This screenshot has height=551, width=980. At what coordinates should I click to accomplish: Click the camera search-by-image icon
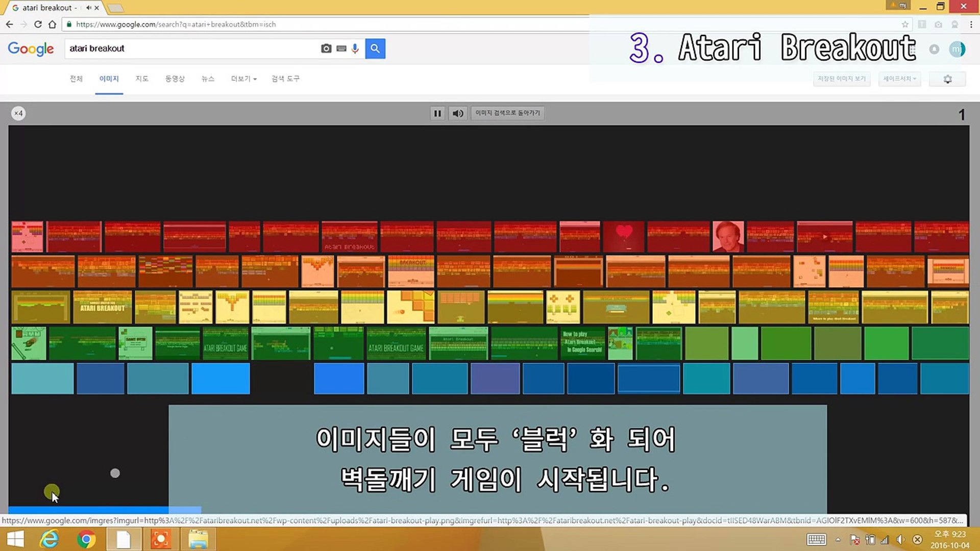(326, 48)
